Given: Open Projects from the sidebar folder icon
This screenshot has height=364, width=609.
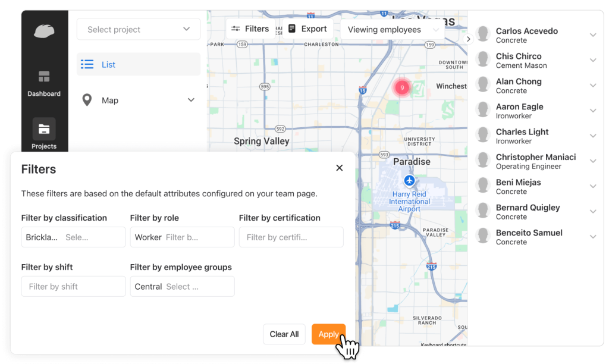Looking at the screenshot, I should [44, 129].
